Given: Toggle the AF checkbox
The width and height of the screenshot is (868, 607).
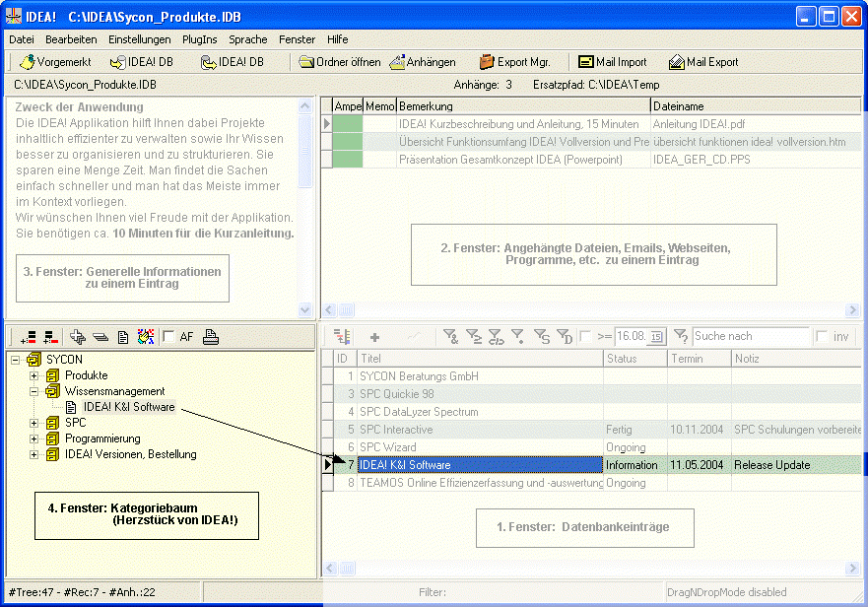Looking at the screenshot, I should 168,337.
